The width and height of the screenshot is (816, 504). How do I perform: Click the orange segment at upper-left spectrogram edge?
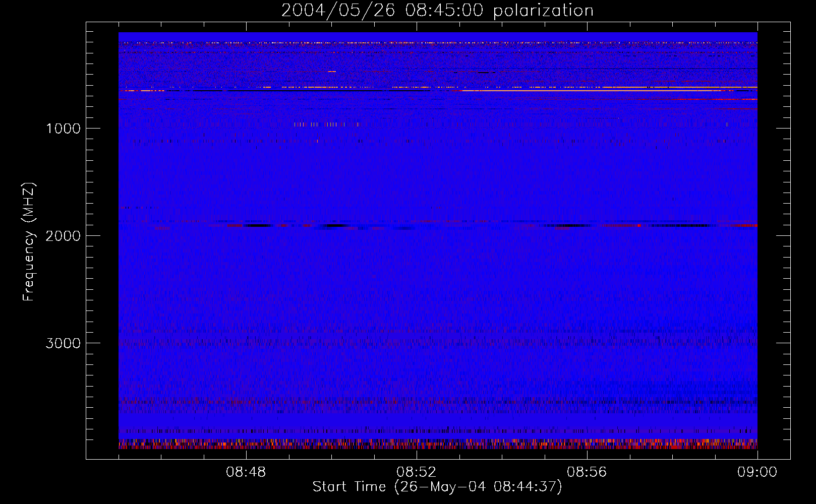click(144, 91)
